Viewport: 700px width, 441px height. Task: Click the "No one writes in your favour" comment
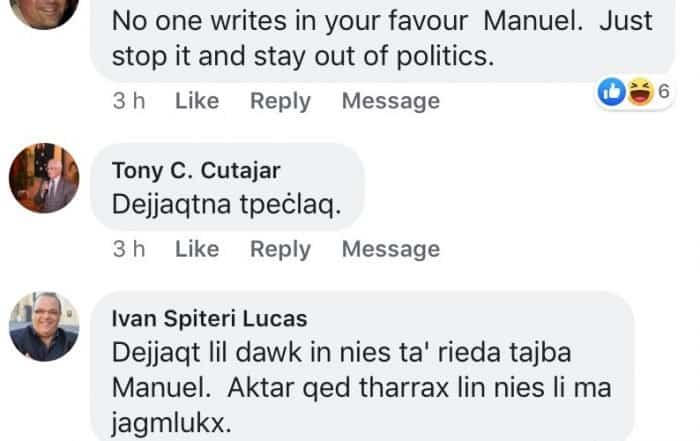380,38
